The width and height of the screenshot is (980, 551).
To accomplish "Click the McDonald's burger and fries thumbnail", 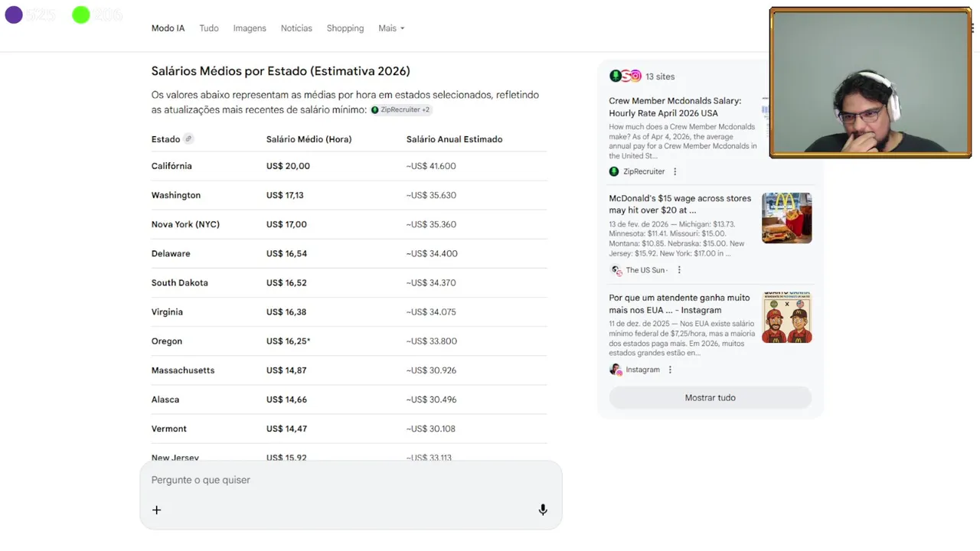I will pos(786,218).
